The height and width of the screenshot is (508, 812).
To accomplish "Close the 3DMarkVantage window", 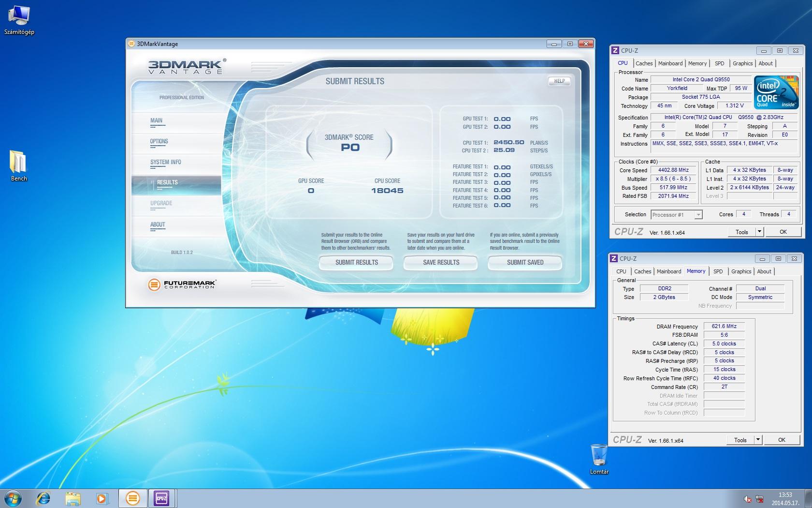I will point(586,44).
